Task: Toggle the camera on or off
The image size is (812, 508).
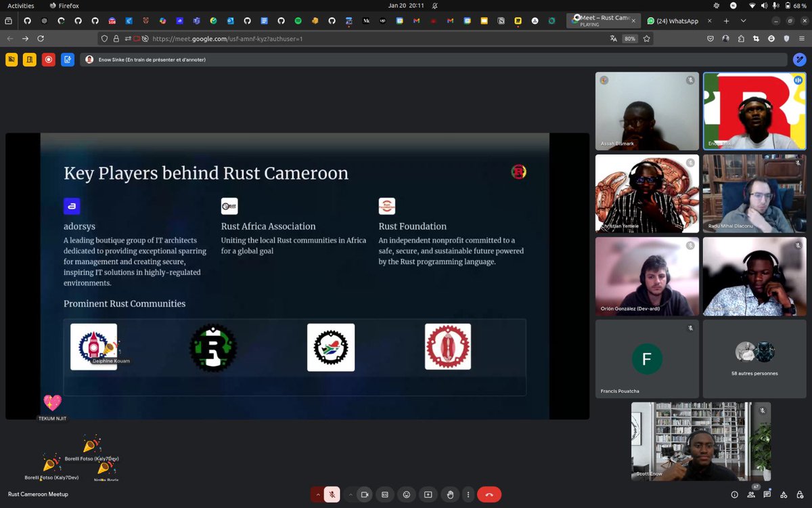Action: coord(364,494)
